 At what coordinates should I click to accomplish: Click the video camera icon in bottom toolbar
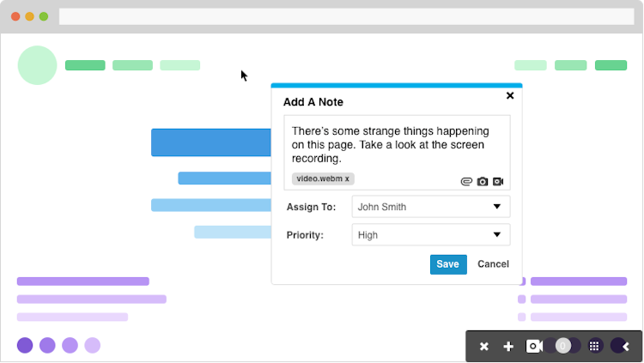click(534, 346)
